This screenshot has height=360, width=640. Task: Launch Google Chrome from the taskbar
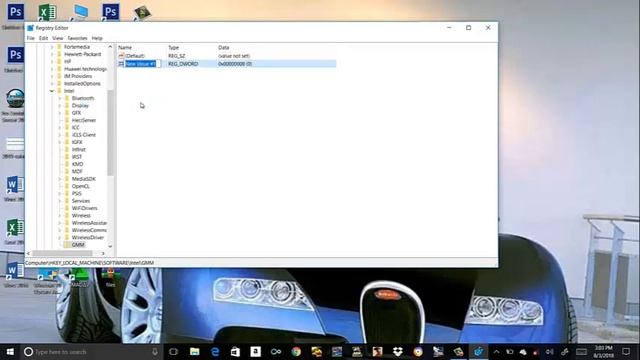tap(296, 351)
